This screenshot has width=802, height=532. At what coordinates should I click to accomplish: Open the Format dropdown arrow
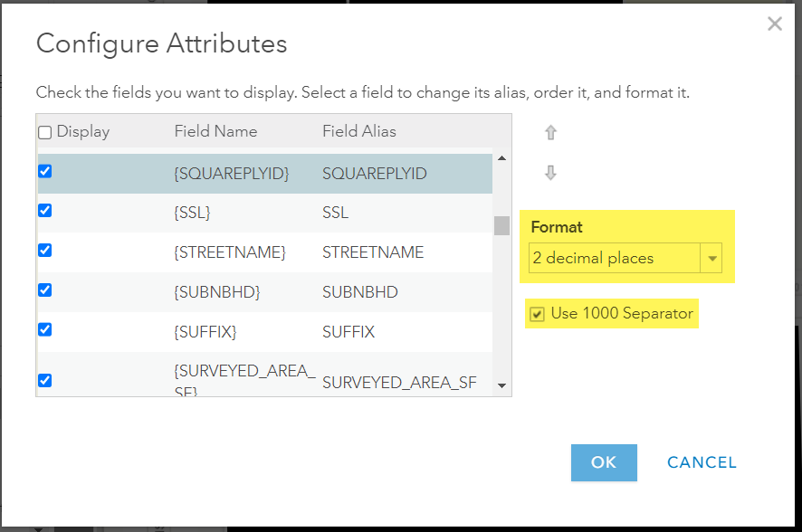[x=713, y=258]
